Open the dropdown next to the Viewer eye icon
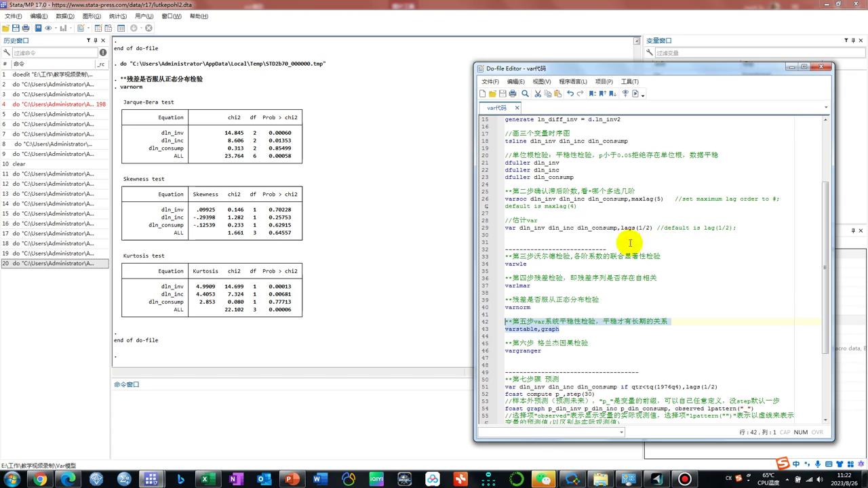 55,28
